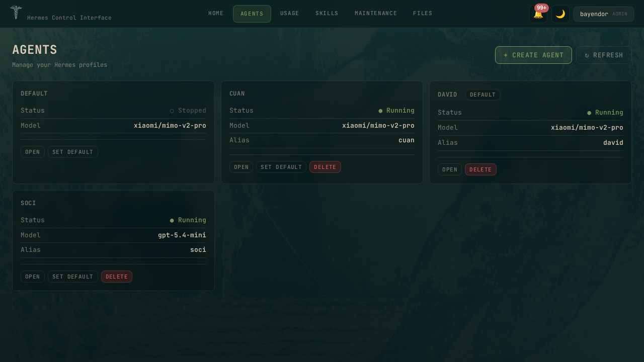
Task: Click the DEFAULT badge on the DAVID card
Action: tap(483, 95)
